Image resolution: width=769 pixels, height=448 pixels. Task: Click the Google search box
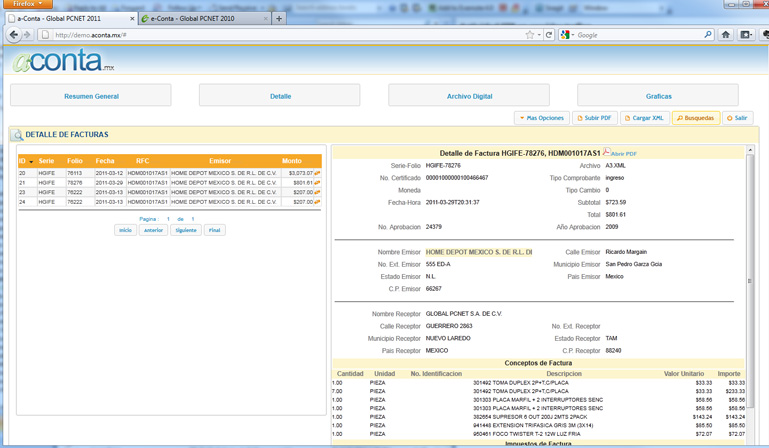(639, 35)
